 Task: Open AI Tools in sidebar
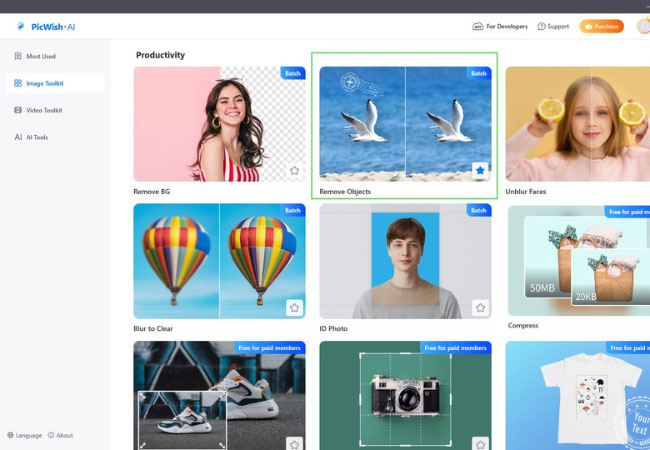coord(36,137)
